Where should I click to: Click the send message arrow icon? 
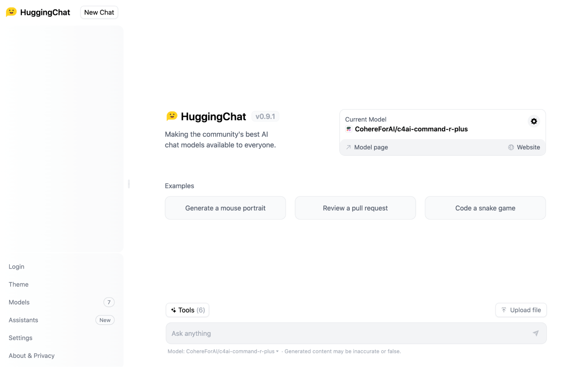pos(536,333)
